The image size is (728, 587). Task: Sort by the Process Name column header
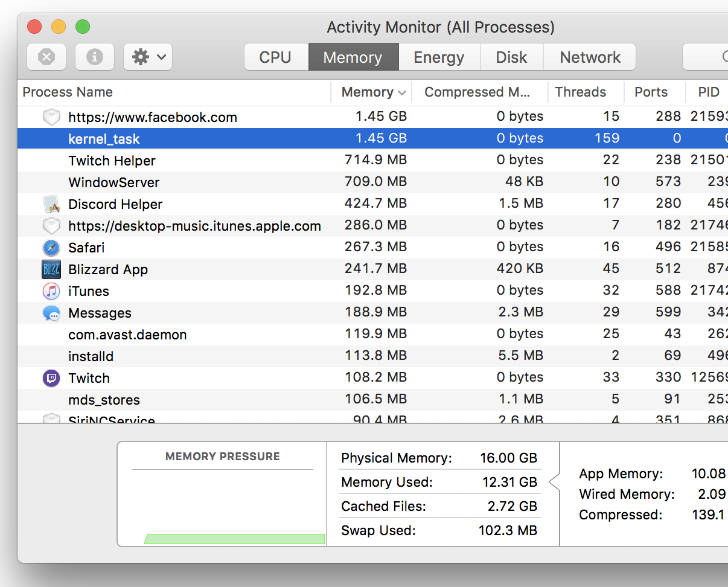coord(174,92)
